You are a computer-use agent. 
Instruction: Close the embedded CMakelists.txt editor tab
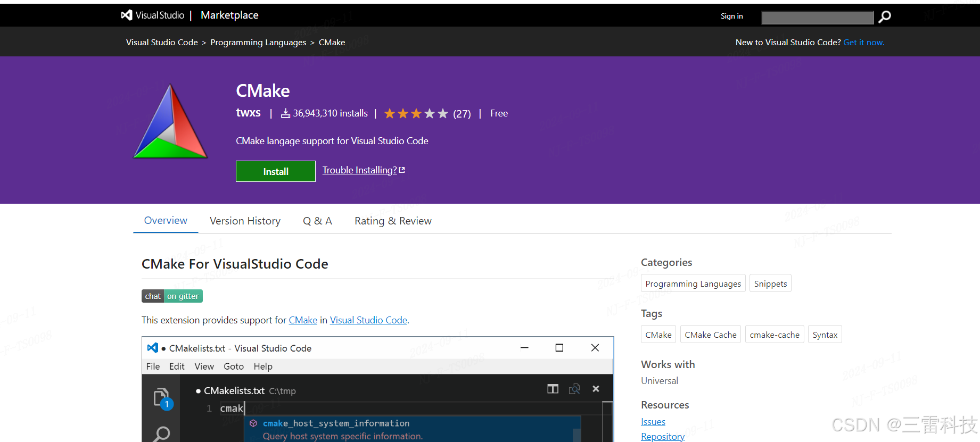tap(596, 389)
